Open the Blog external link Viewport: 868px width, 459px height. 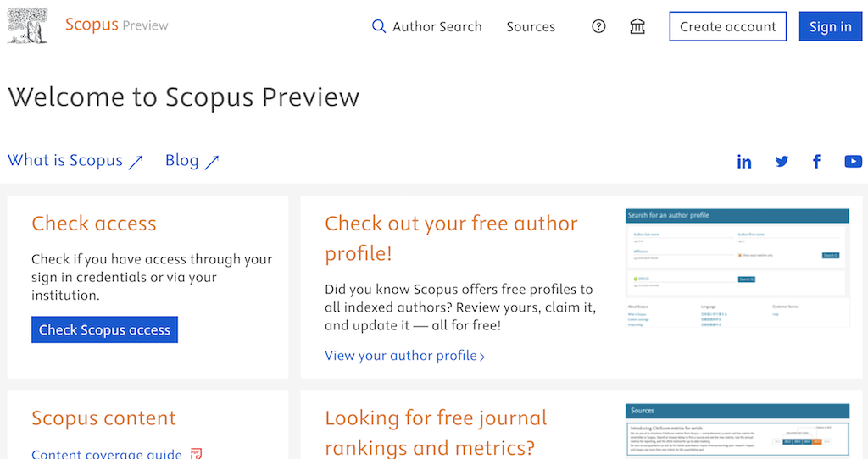click(x=183, y=160)
